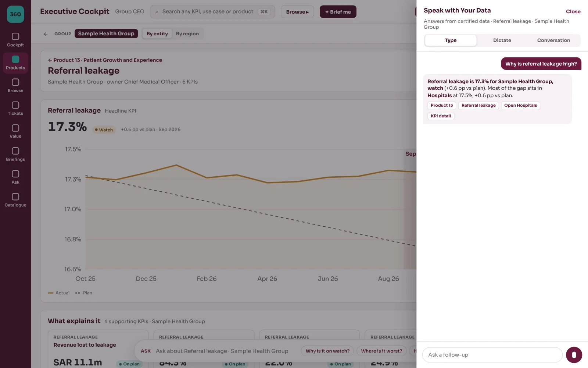Viewport: 588px width, 368px height.
Task: Click the Product 13 answer chip
Action: tap(442, 106)
